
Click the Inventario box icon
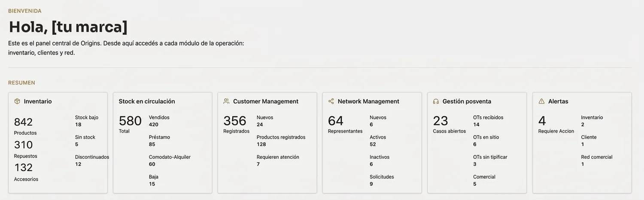(x=17, y=101)
